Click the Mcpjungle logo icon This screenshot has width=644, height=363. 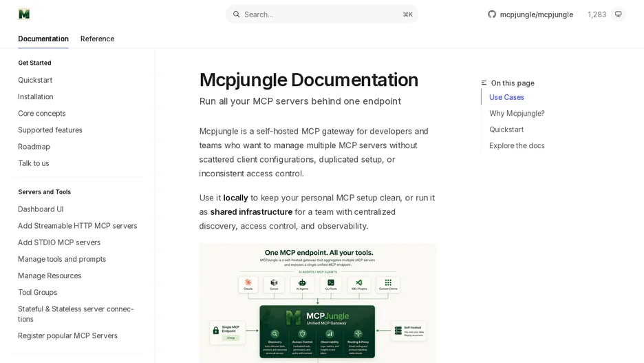(x=24, y=14)
